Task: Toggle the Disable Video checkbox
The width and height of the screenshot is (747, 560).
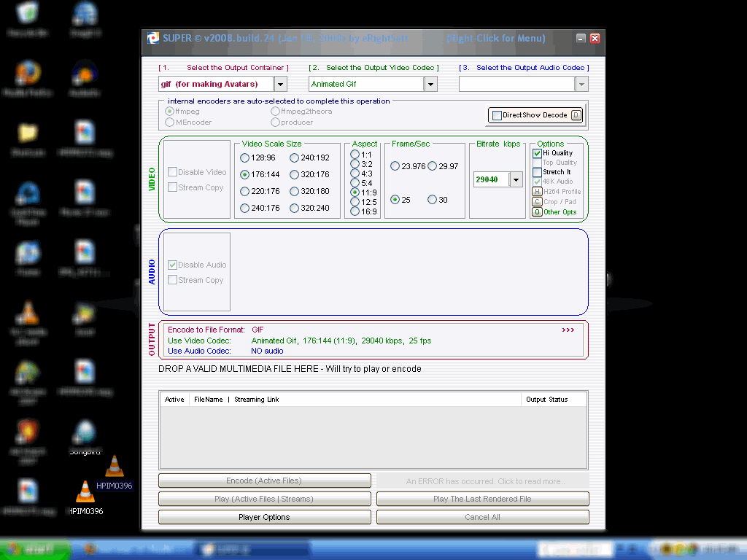Action: (x=172, y=172)
